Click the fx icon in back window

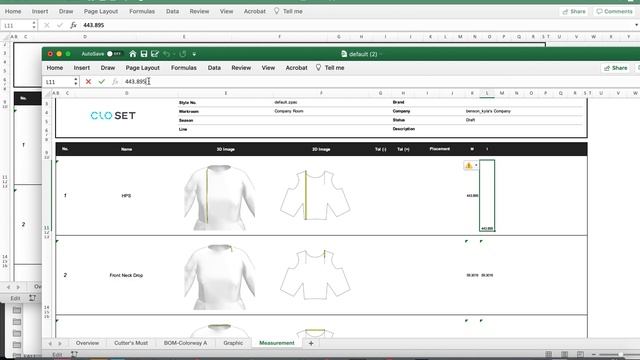pos(73,25)
